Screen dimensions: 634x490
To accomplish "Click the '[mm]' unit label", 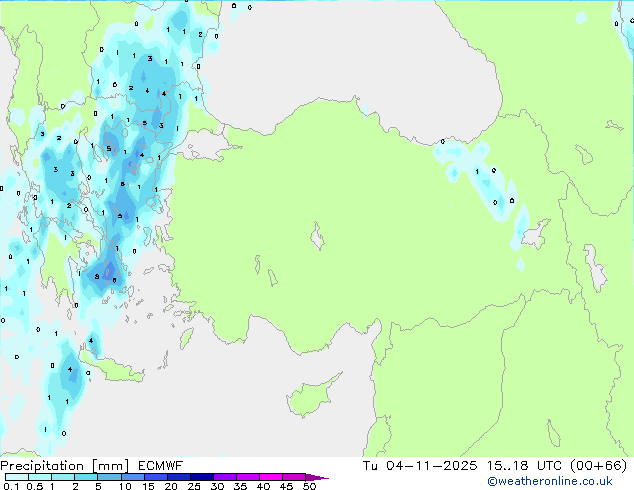I will point(110,466).
